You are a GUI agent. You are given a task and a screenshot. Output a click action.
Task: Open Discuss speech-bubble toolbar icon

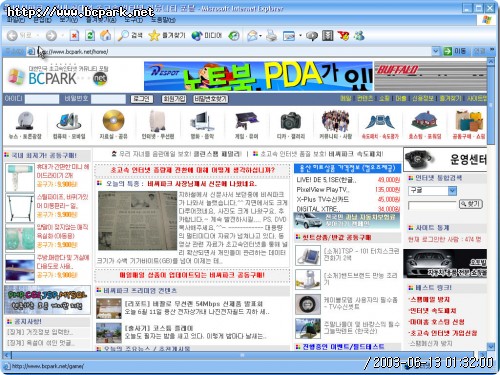pos(312,36)
